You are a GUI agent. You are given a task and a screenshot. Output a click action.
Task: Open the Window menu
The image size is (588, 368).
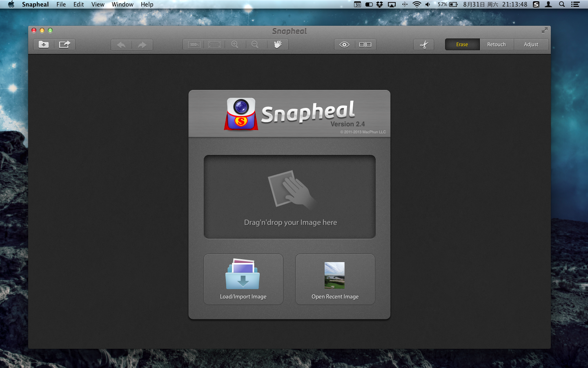click(122, 4)
